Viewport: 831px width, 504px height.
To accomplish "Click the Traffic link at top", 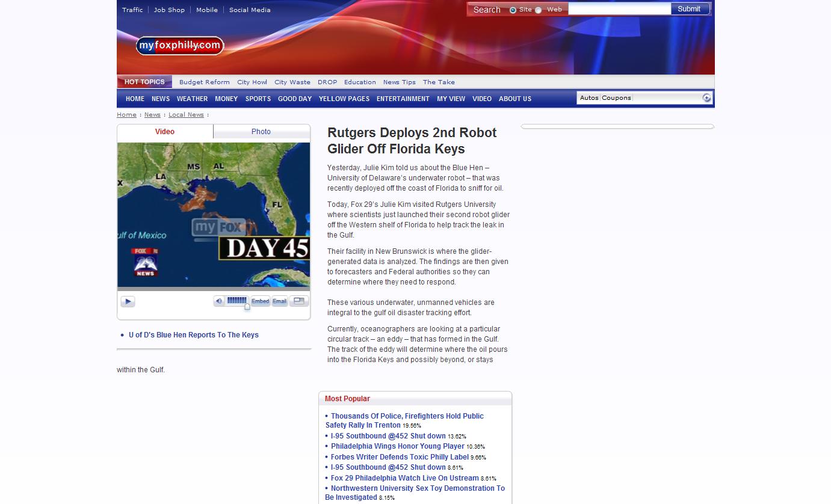I will click(132, 10).
